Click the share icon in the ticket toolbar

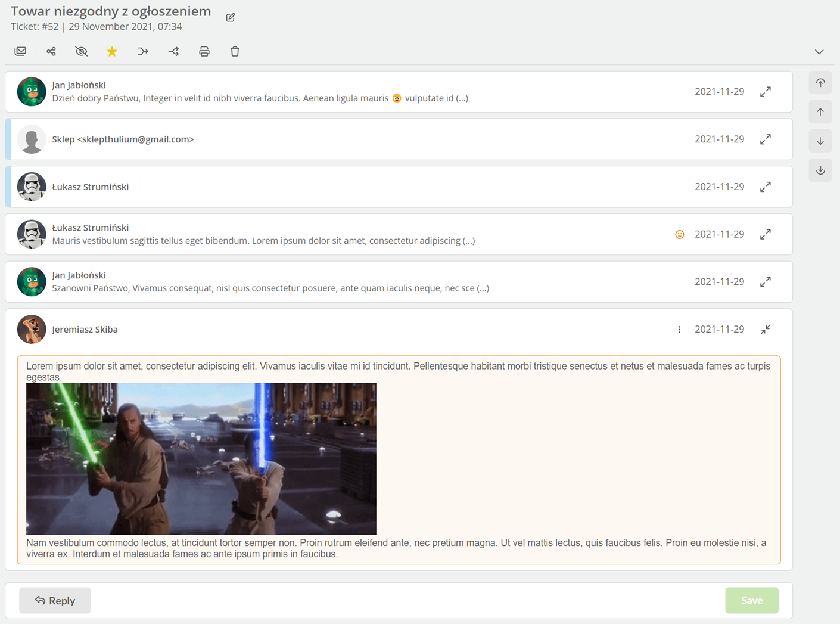coord(51,51)
